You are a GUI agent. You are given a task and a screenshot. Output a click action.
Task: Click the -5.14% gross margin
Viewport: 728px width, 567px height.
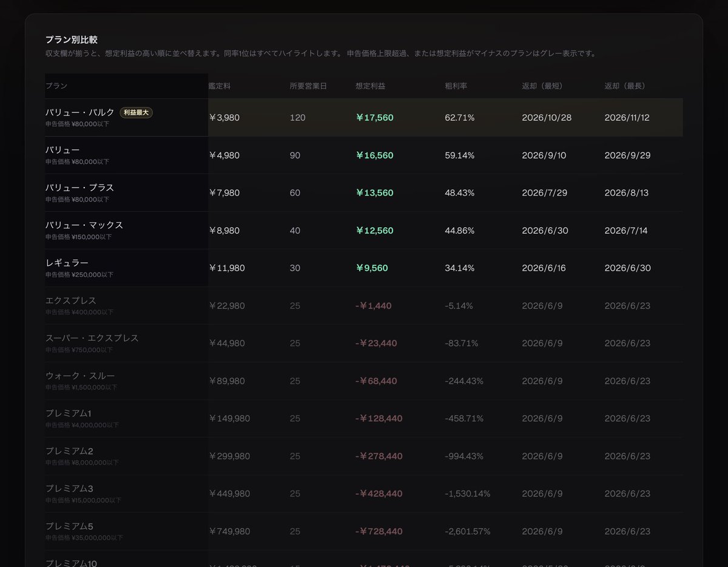[459, 306]
